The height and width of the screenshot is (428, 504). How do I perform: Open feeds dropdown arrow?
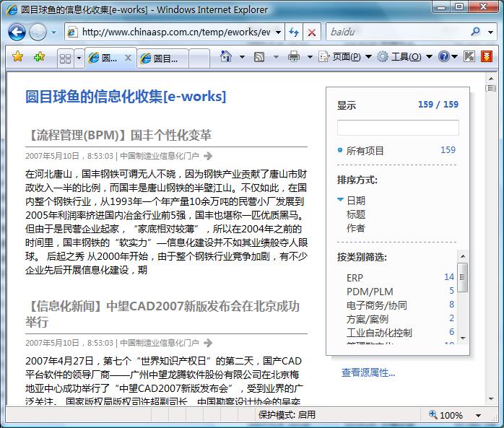pyautogui.click(x=276, y=57)
